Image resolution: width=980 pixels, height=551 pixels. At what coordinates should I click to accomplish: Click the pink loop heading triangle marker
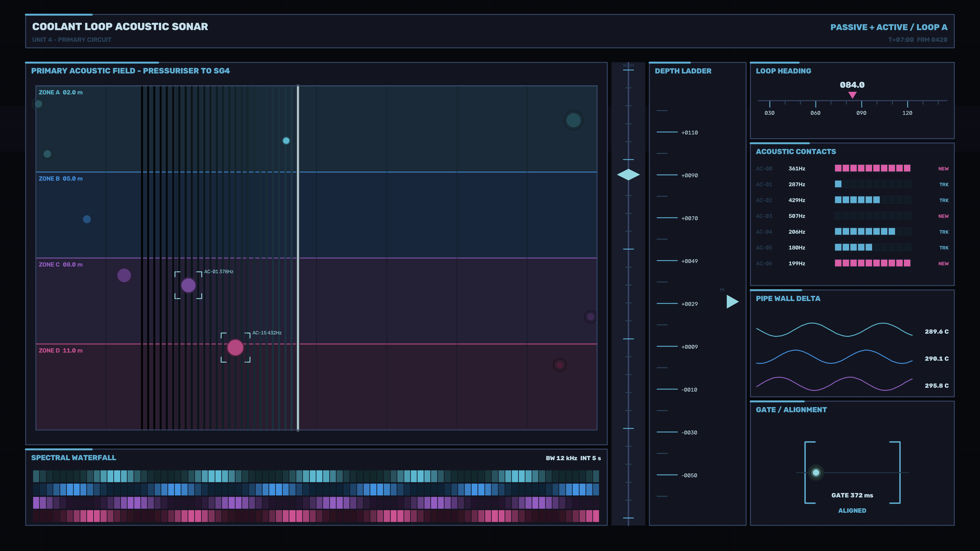852,95
